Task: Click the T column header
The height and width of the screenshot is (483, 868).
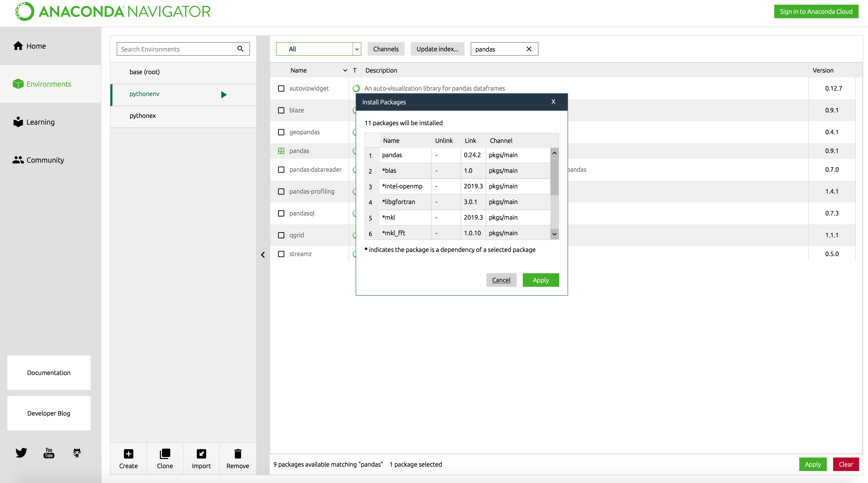Action: [355, 71]
